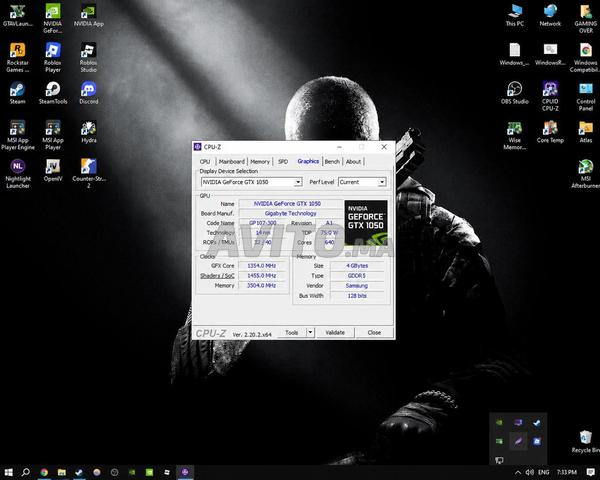Select the Core Temp desktop icon
This screenshot has height=480, width=600.
point(550,132)
